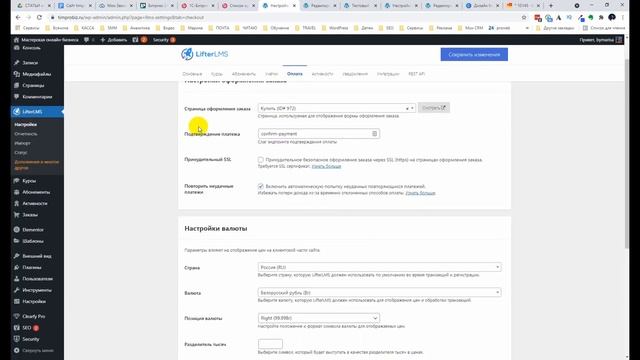Image resolution: width=640 pixels, height=360 pixels.
Task: Open Курсы courses menu
Action: pyautogui.click(x=29, y=181)
